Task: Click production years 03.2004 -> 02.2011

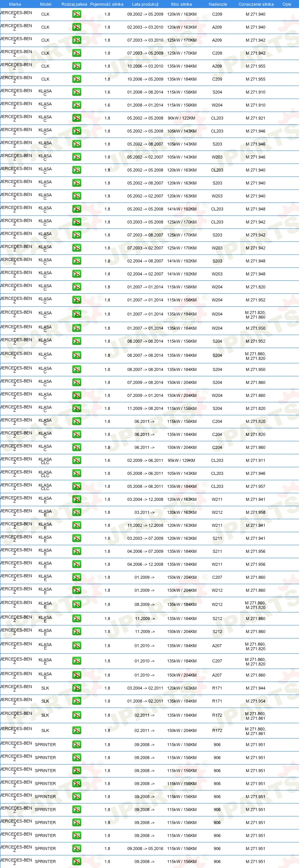Action: [x=145, y=688]
